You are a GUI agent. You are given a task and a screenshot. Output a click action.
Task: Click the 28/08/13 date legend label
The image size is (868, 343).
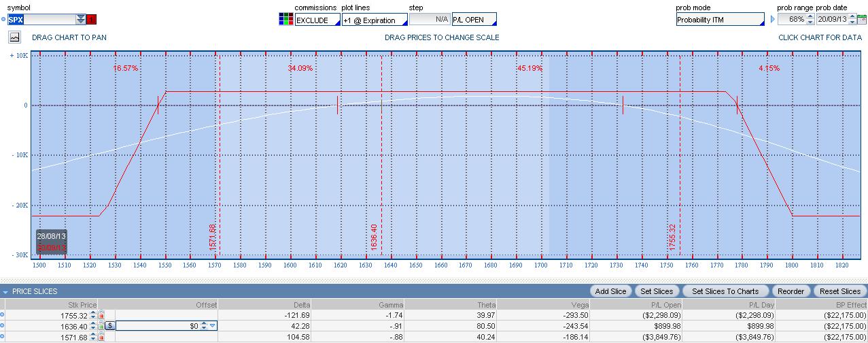pos(52,235)
